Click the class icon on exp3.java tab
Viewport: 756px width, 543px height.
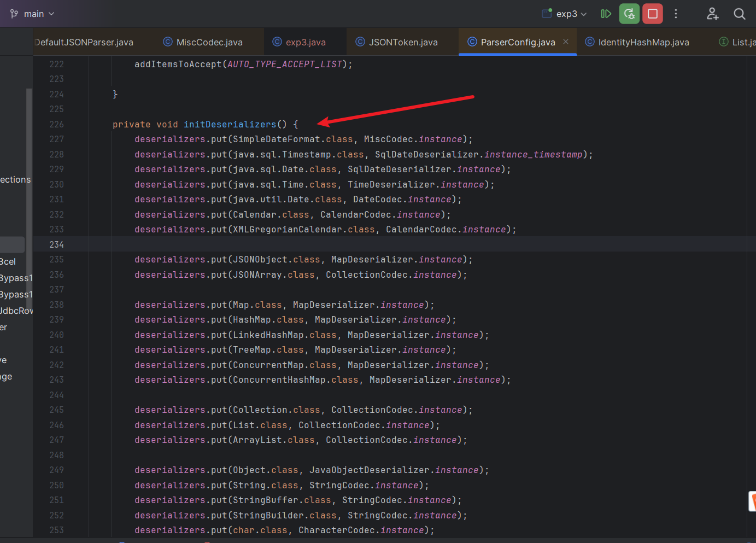(x=277, y=42)
